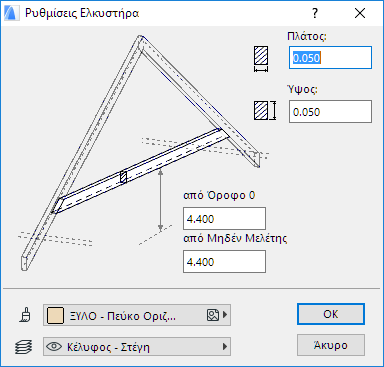Viewport: 384px width, 367px height.
Task: Click the ArchiCAD app icon in title bar
Action: pos(11,13)
